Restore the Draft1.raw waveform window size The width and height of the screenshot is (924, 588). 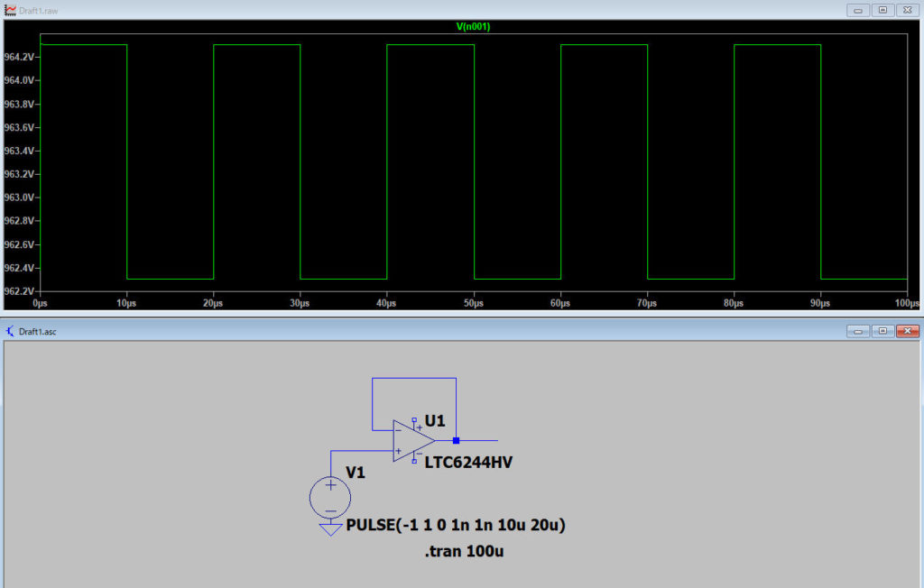(x=883, y=9)
